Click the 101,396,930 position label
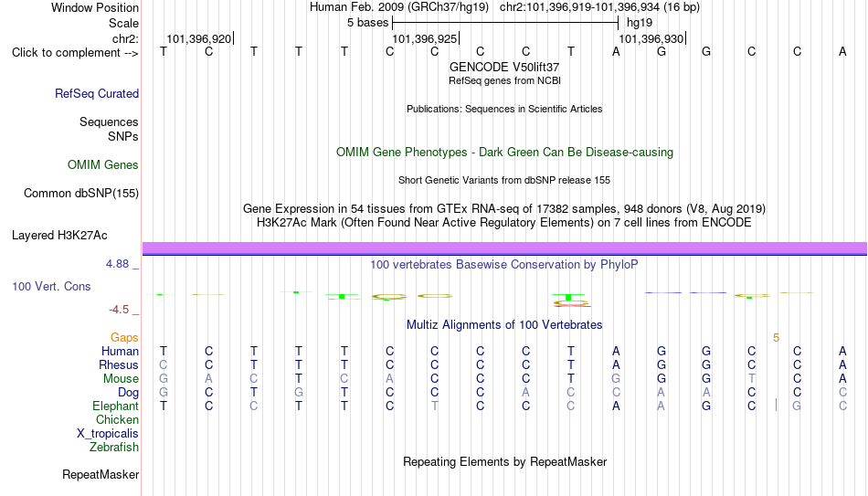 coord(651,38)
